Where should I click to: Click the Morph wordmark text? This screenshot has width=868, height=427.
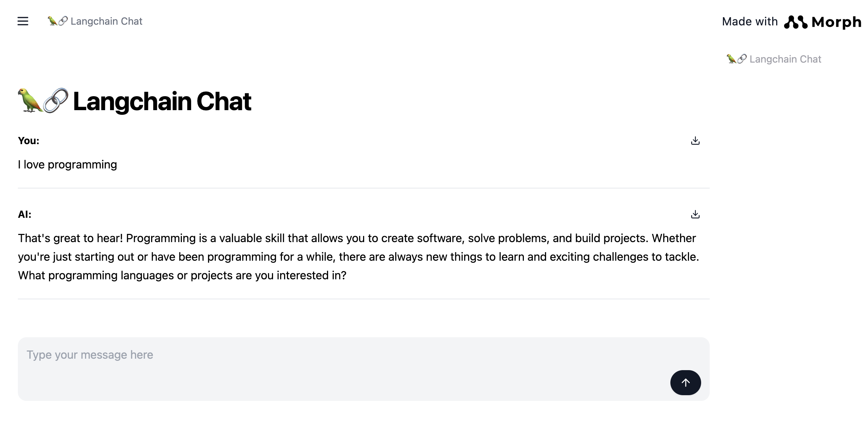[x=836, y=22]
